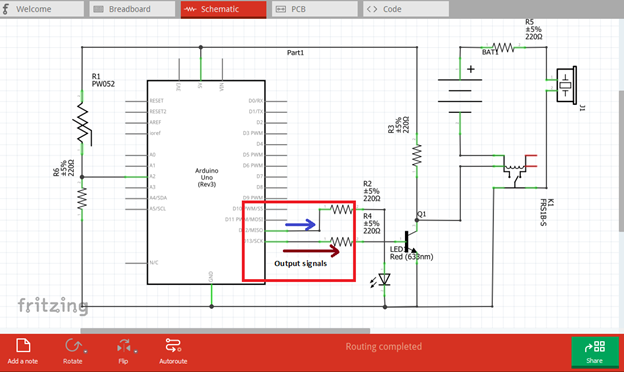Screen dimensions: 624x372
Task: Select the Schematic tab
Action: point(223,9)
